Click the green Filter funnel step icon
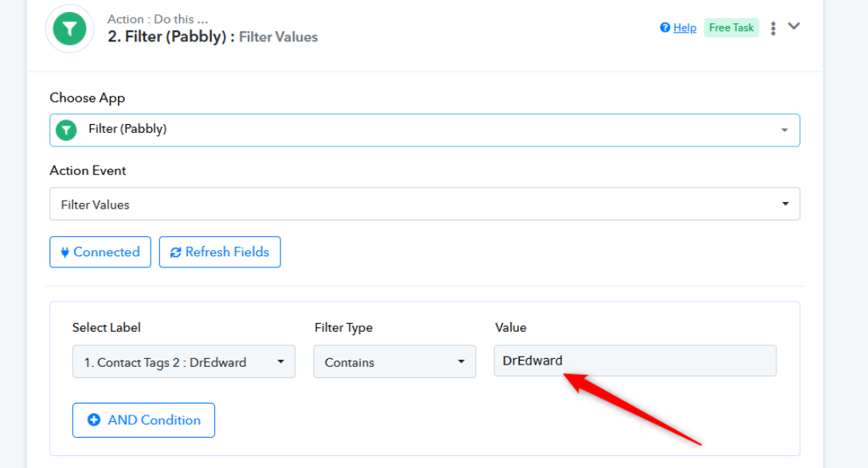The image size is (868, 468). click(70, 29)
